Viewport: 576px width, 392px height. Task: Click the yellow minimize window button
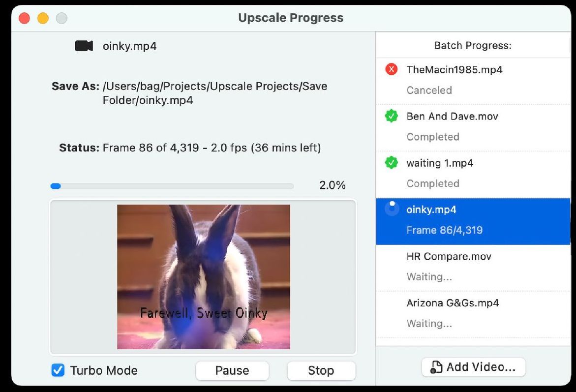pyautogui.click(x=43, y=18)
